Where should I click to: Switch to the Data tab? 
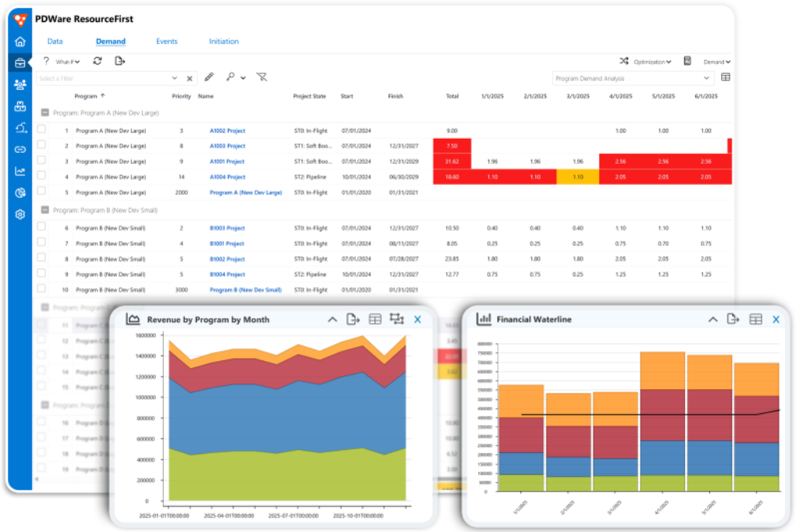[55, 41]
